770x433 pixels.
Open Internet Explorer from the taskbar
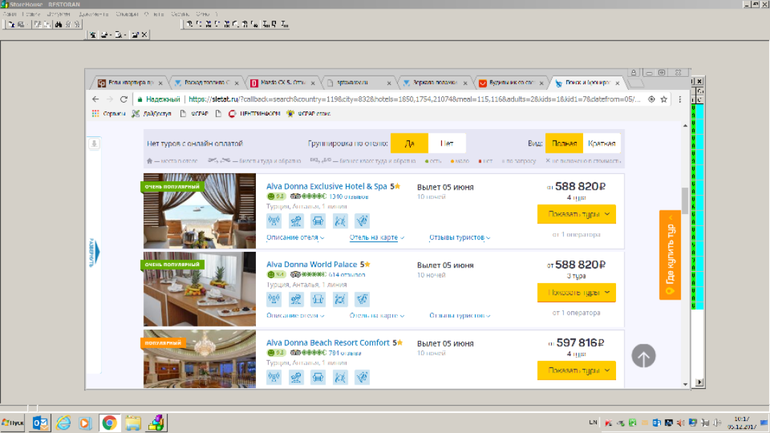64,423
